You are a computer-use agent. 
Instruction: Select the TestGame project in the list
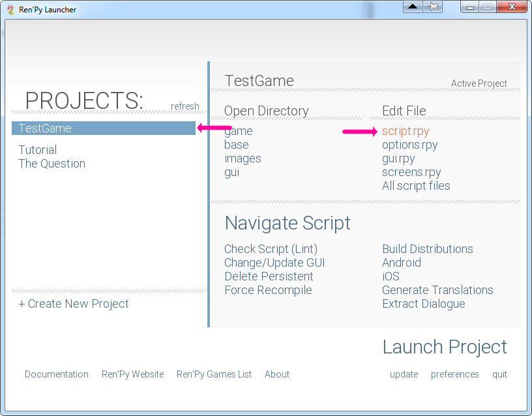click(104, 128)
